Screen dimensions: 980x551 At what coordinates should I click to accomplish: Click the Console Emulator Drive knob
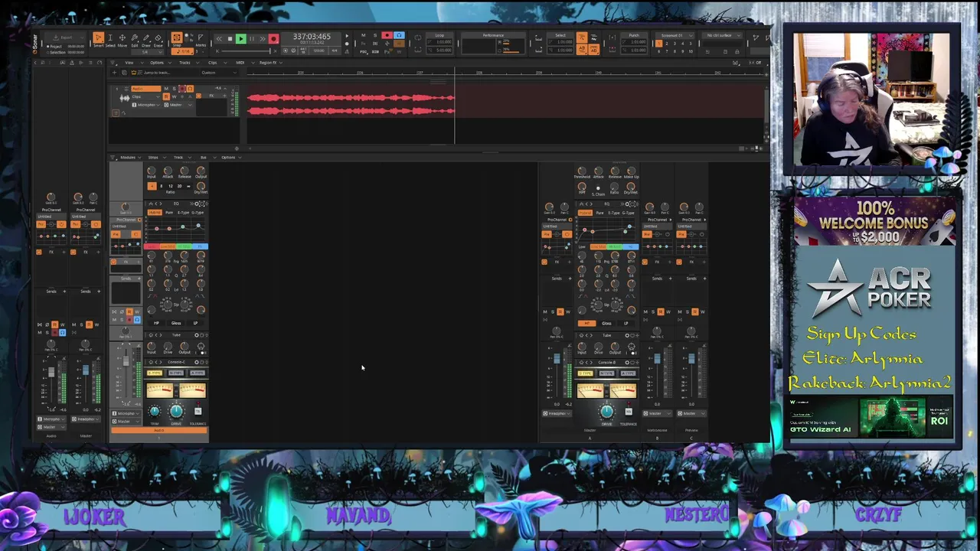click(x=176, y=411)
